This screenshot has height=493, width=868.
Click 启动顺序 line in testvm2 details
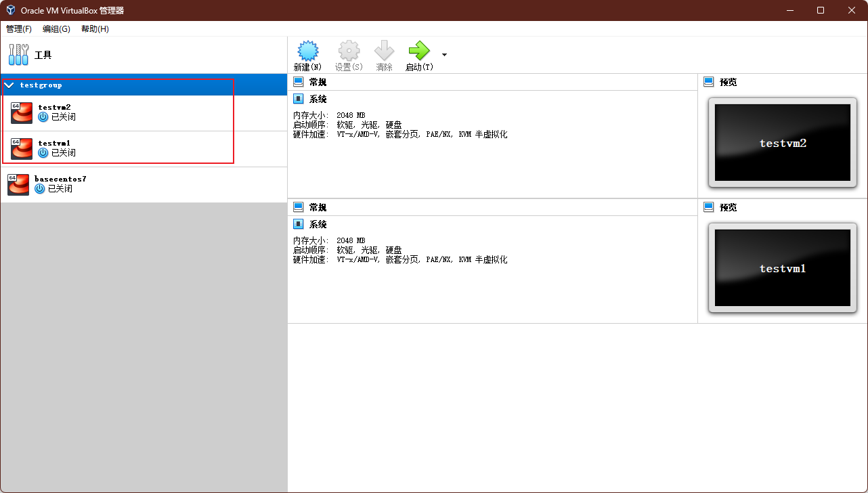tap(347, 125)
